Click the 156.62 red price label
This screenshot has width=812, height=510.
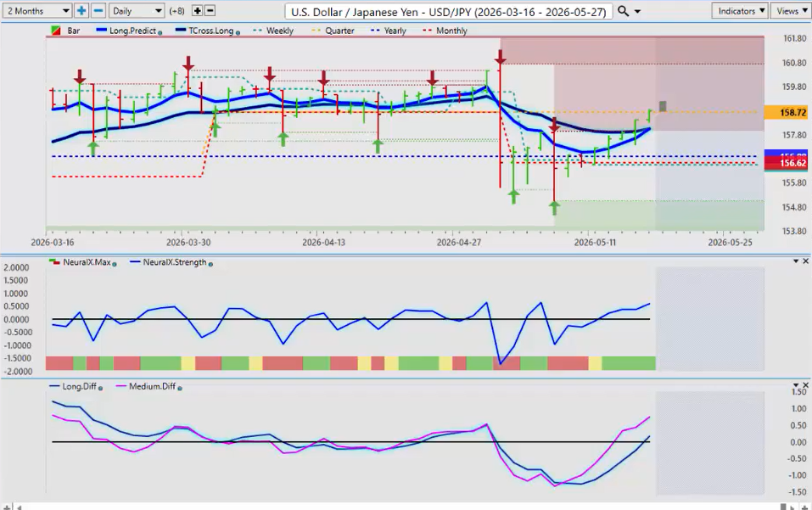[x=786, y=163]
